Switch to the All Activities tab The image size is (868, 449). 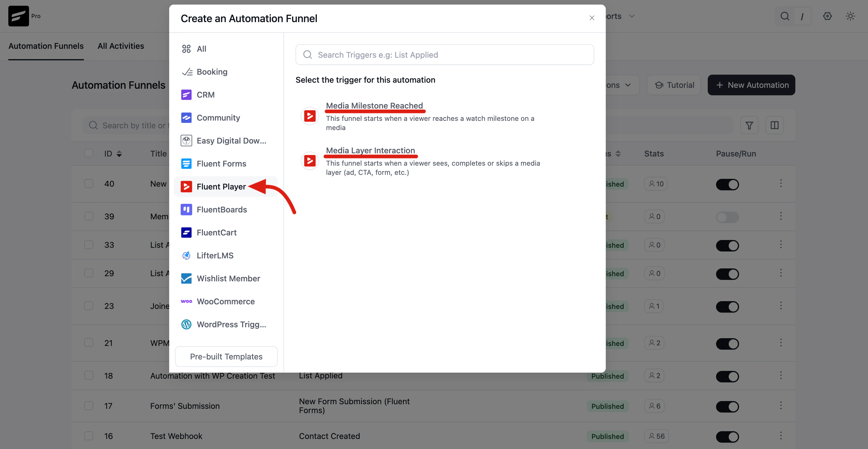click(121, 46)
